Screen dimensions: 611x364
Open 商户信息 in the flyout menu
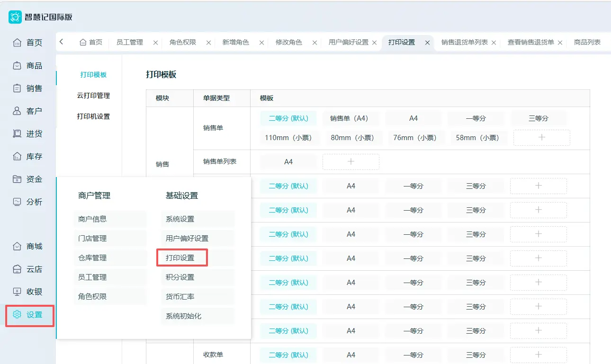pyautogui.click(x=110, y=219)
